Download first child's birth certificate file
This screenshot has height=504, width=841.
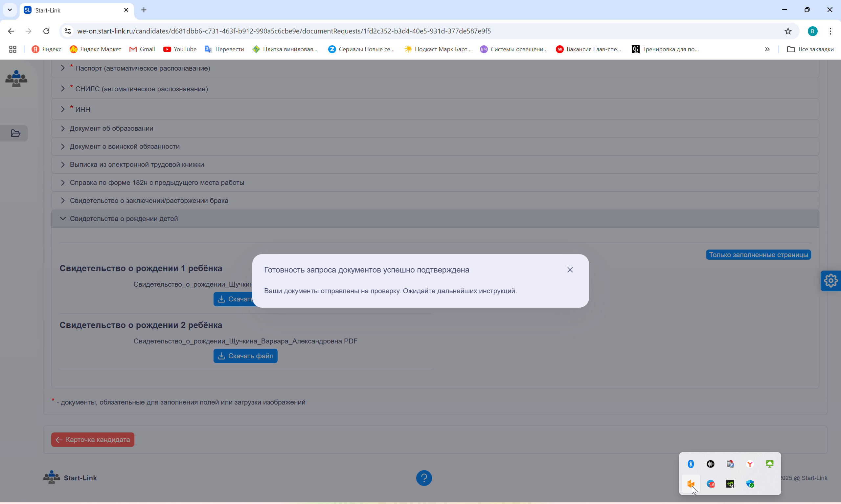233,299
